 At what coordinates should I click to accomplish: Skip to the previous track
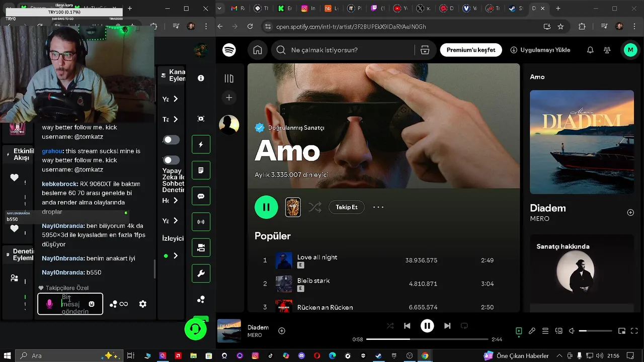tap(407, 326)
